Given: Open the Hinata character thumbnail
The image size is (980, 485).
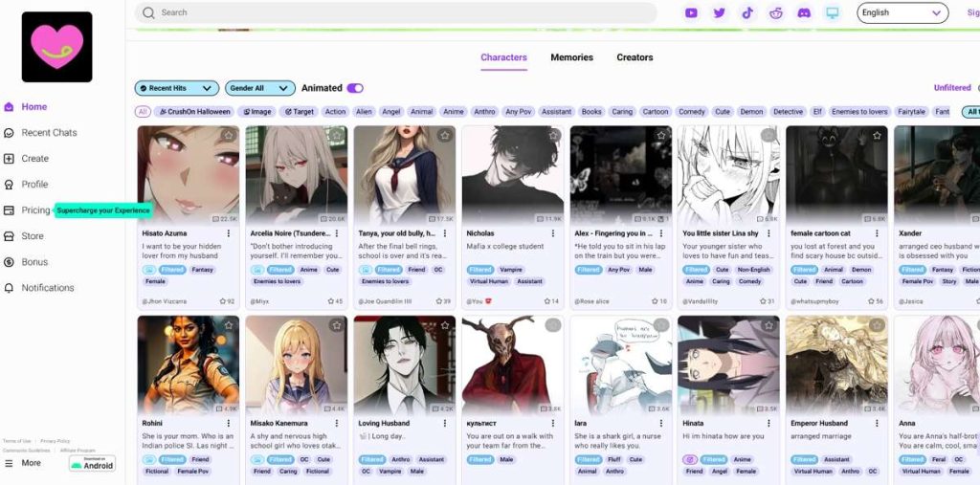Looking at the screenshot, I should coord(728,365).
